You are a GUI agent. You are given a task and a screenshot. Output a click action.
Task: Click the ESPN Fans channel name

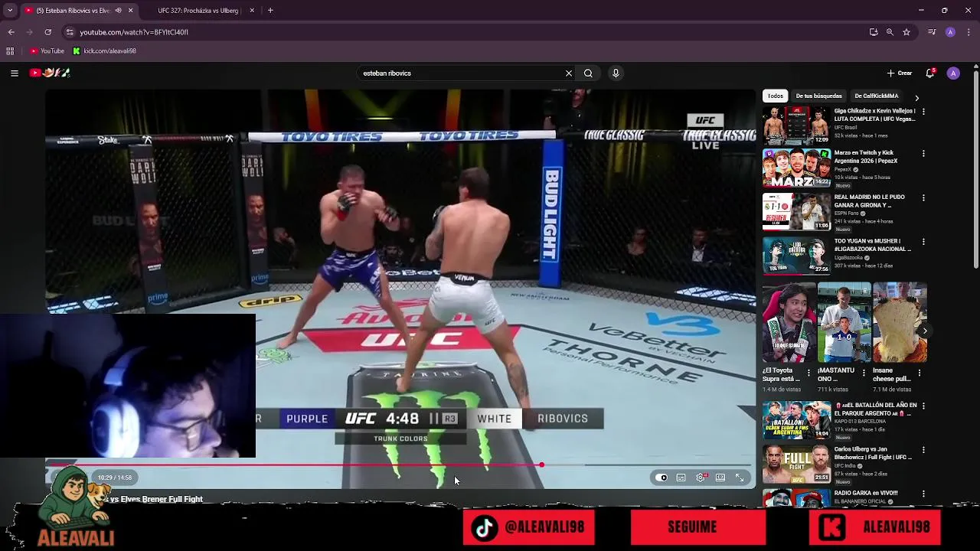click(x=845, y=214)
